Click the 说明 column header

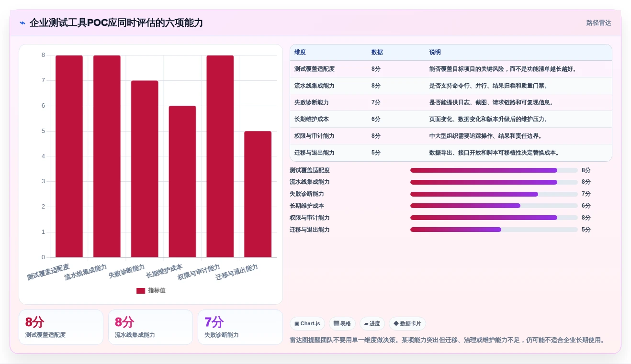tap(435, 53)
